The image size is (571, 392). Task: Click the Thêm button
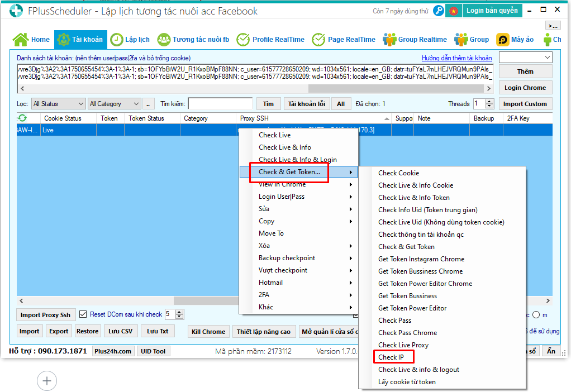[x=526, y=71]
